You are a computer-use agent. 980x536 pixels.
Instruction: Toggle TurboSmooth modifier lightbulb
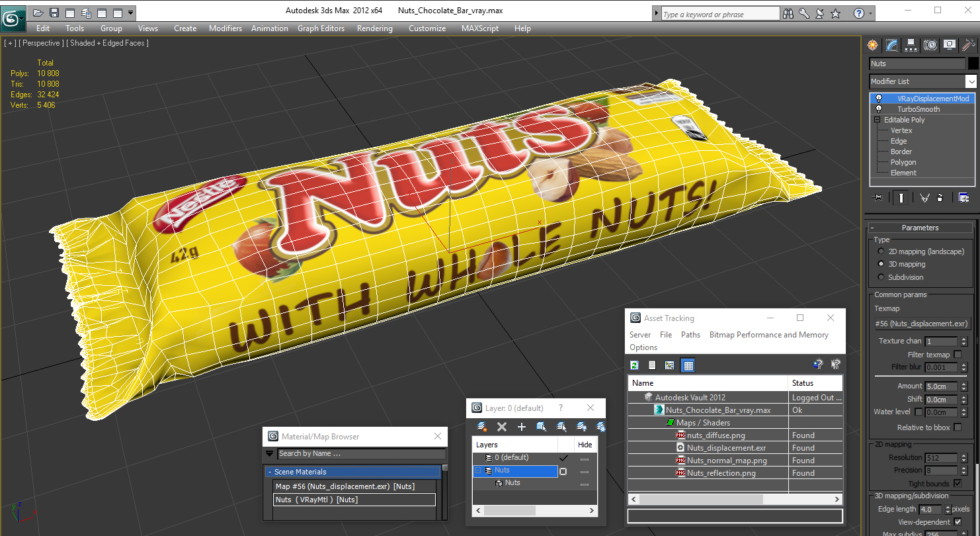tap(879, 109)
